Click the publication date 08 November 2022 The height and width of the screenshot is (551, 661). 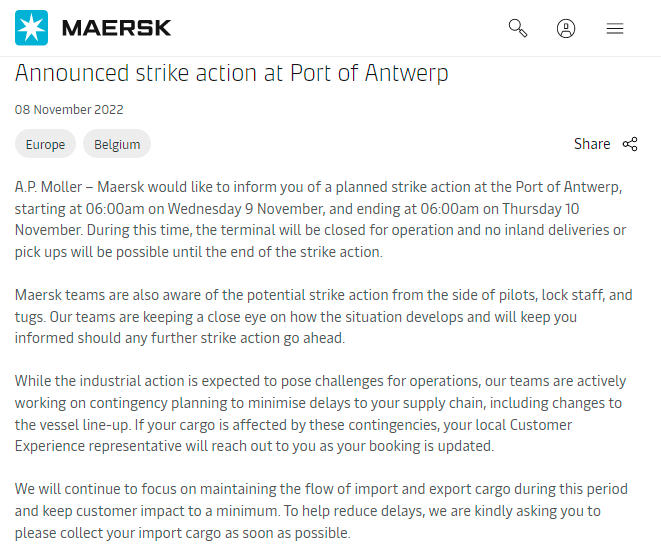pyautogui.click(x=69, y=110)
